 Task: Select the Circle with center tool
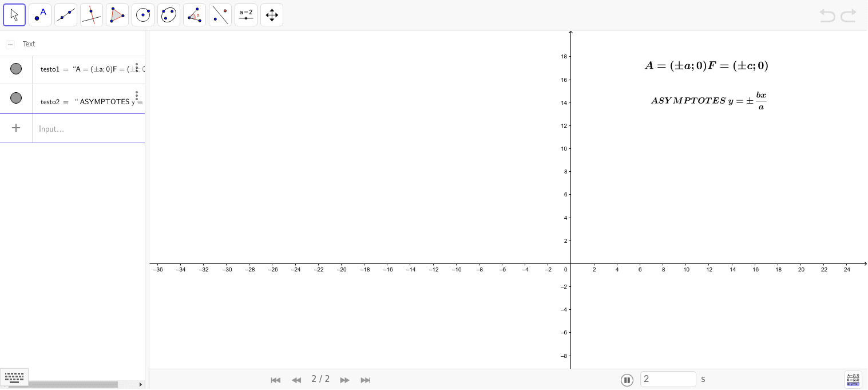click(143, 15)
